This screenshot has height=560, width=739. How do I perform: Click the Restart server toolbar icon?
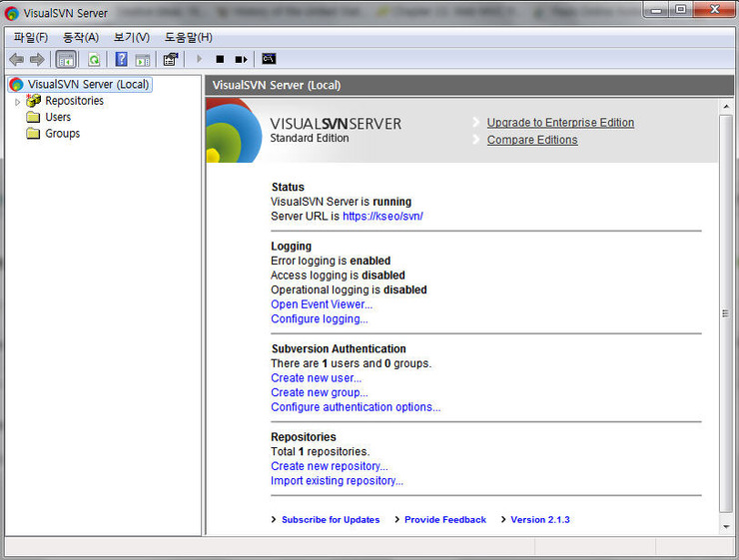(x=241, y=60)
